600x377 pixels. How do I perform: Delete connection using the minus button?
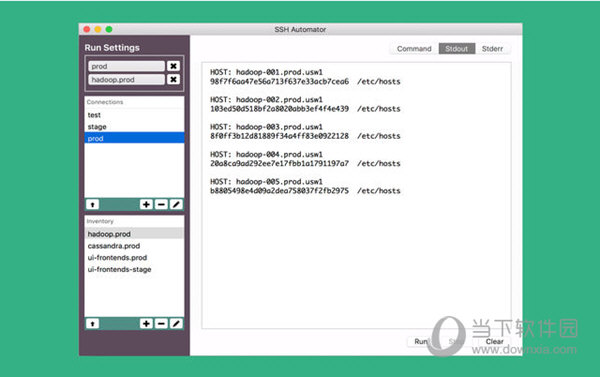pos(161,204)
